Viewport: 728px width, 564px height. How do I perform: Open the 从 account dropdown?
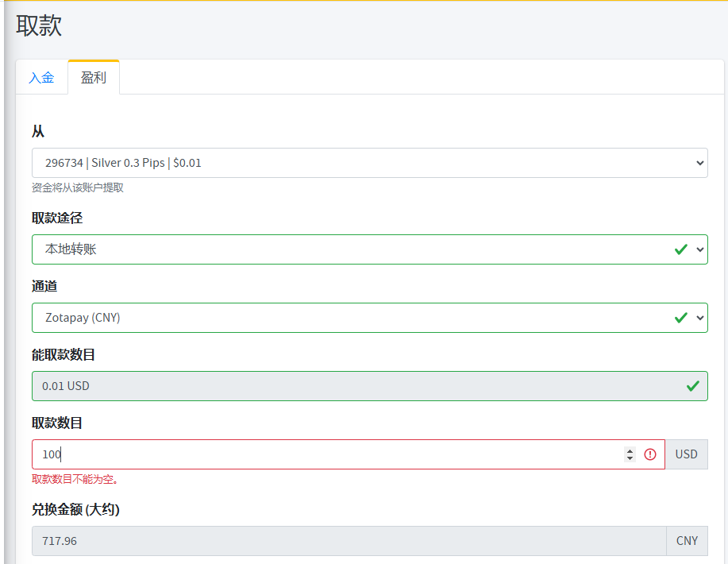(x=369, y=163)
